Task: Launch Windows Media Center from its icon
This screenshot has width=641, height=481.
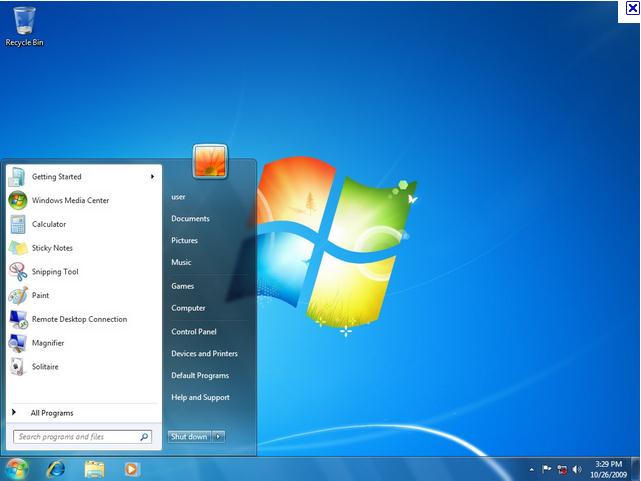Action: click(x=18, y=200)
